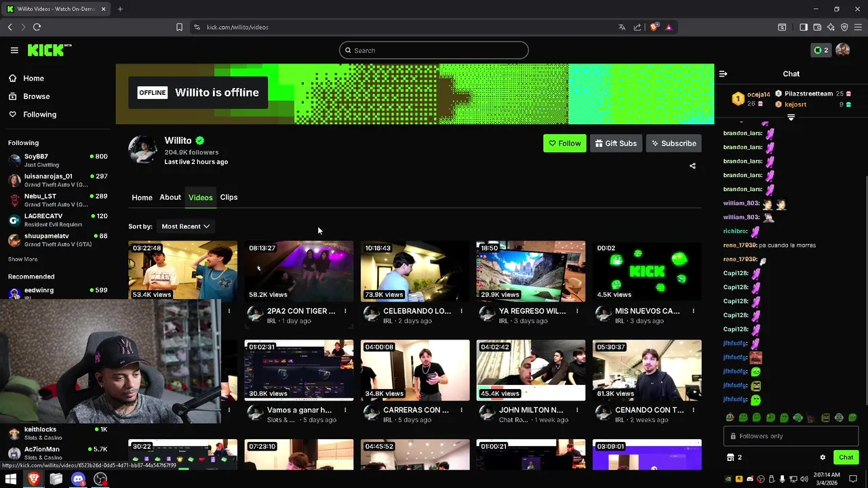Viewport: 868px width, 488px height.
Task: Open options menu for CENANDO CON T video
Action: click(x=693, y=410)
